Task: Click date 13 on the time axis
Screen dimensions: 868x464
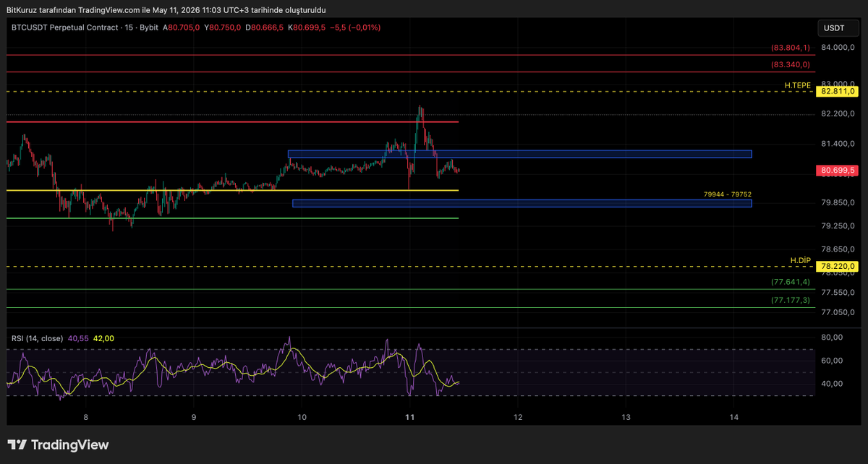Action: pyautogui.click(x=626, y=417)
